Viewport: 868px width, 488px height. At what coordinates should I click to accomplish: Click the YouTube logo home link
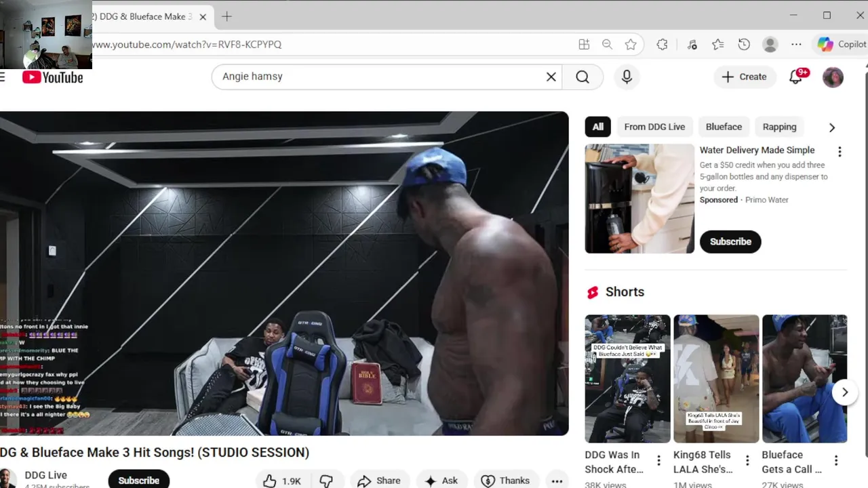point(53,77)
